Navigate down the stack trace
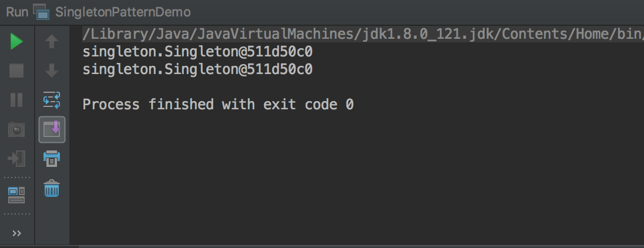The height and width of the screenshot is (248, 644). tap(52, 71)
